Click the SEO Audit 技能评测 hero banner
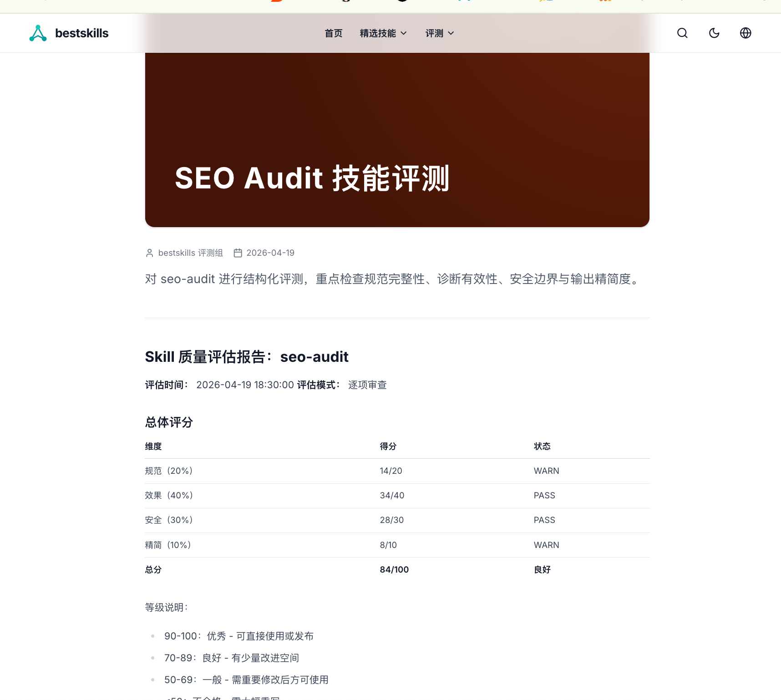The height and width of the screenshot is (700, 781). [397, 140]
